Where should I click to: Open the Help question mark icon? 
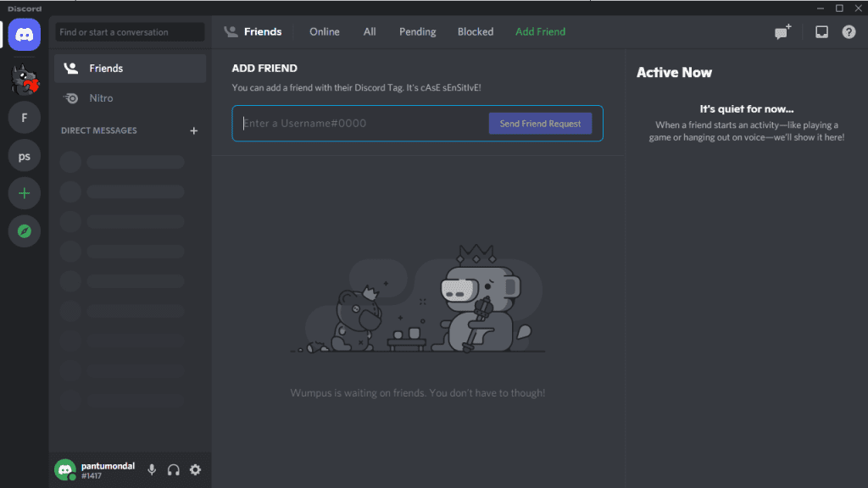point(849,32)
